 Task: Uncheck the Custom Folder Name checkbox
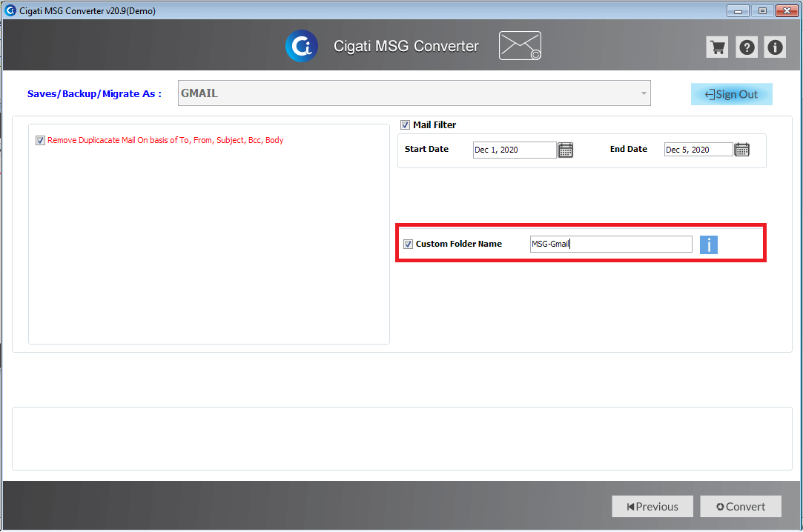[x=408, y=244]
